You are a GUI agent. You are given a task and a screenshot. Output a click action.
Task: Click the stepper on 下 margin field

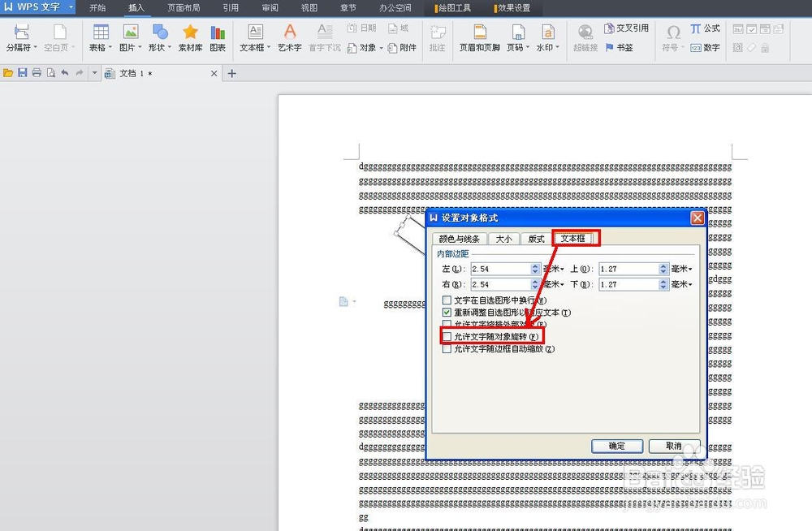[663, 284]
